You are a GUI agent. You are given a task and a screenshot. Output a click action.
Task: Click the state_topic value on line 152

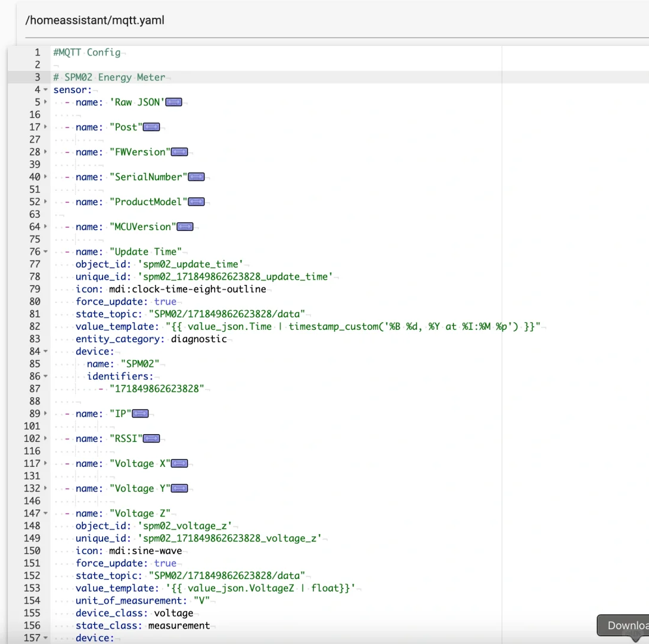coord(227,575)
